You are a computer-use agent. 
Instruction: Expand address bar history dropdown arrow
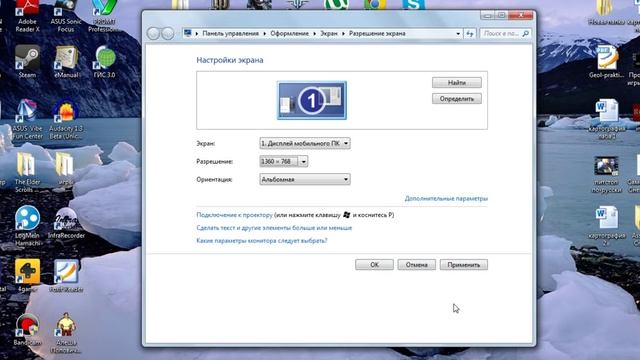[x=458, y=33]
